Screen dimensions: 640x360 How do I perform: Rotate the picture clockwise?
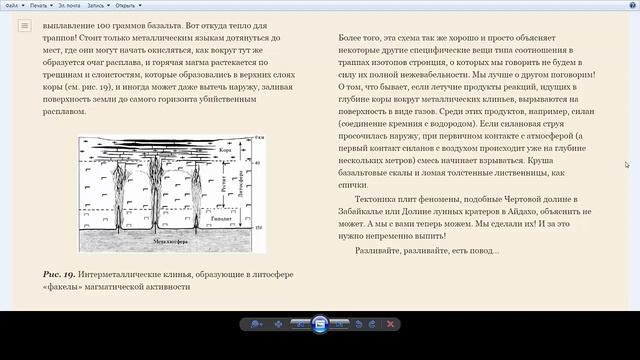tap(372, 324)
